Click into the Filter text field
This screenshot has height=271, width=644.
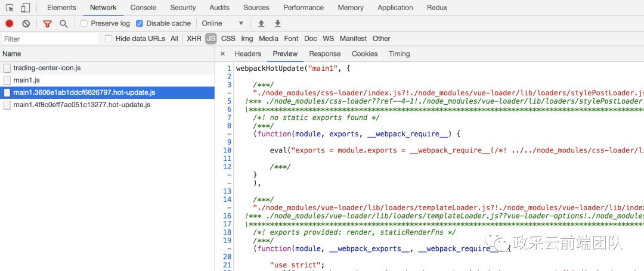tap(49, 39)
